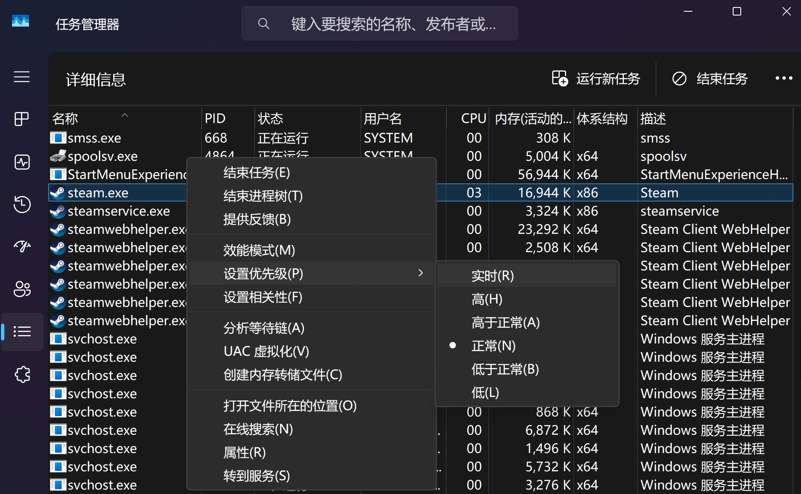Click the three-dot more options icon
Screen dimensions: 801x494
[783, 79]
